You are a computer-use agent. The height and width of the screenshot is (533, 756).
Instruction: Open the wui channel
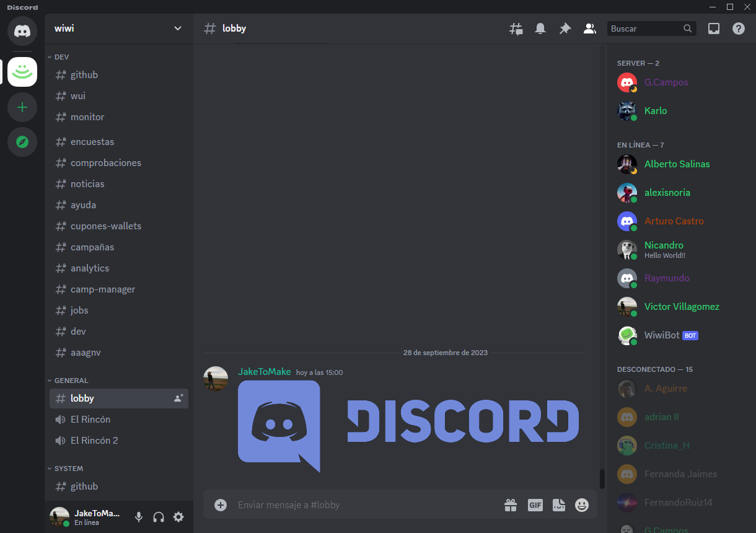coord(119,96)
